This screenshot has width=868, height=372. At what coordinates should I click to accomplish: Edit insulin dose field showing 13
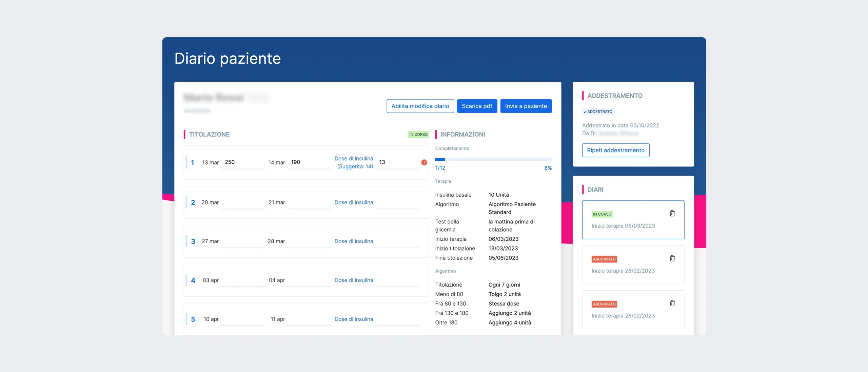397,162
